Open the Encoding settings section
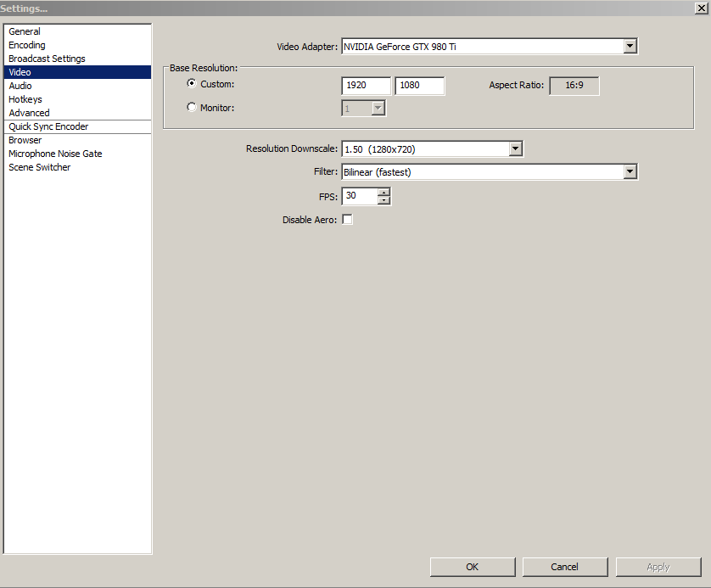The width and height of the screenshot is (711, 588). pyautogui.click(x=77, y=45)
